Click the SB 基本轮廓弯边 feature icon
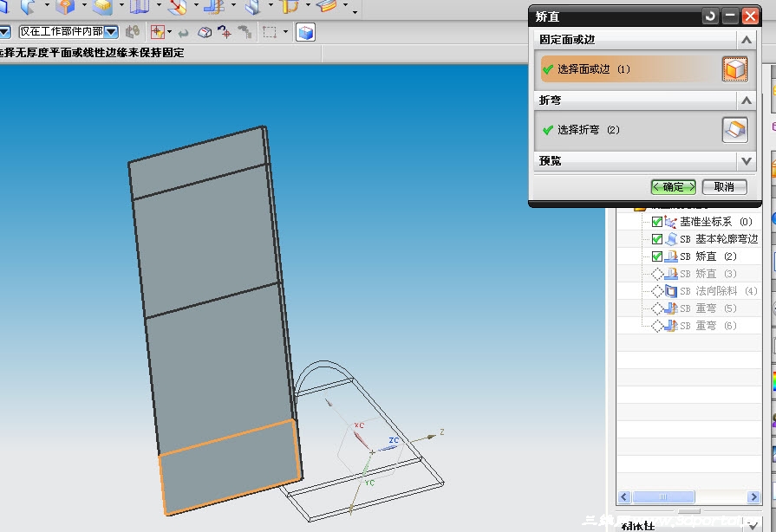 (671, 239)
